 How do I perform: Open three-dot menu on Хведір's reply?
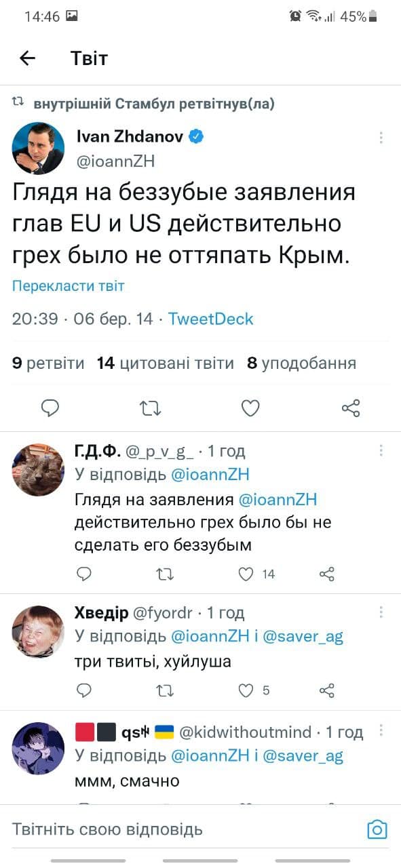tap(381, 612)
